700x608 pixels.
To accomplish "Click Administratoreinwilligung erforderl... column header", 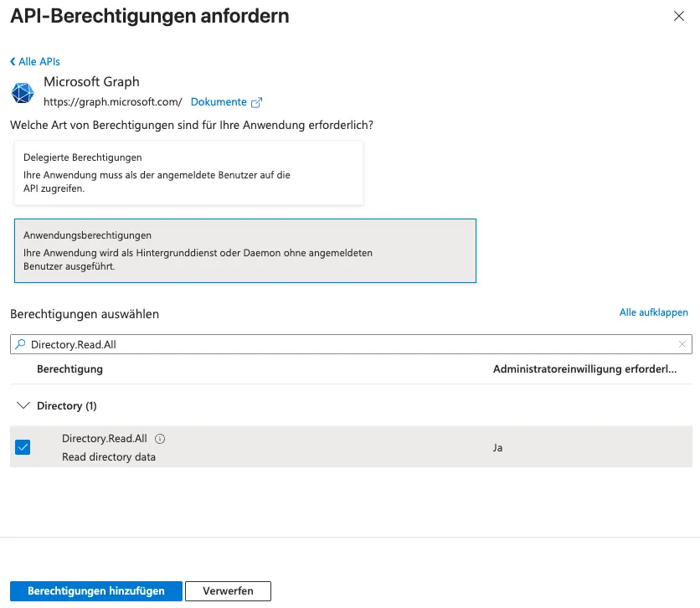I will pos(584,369).
